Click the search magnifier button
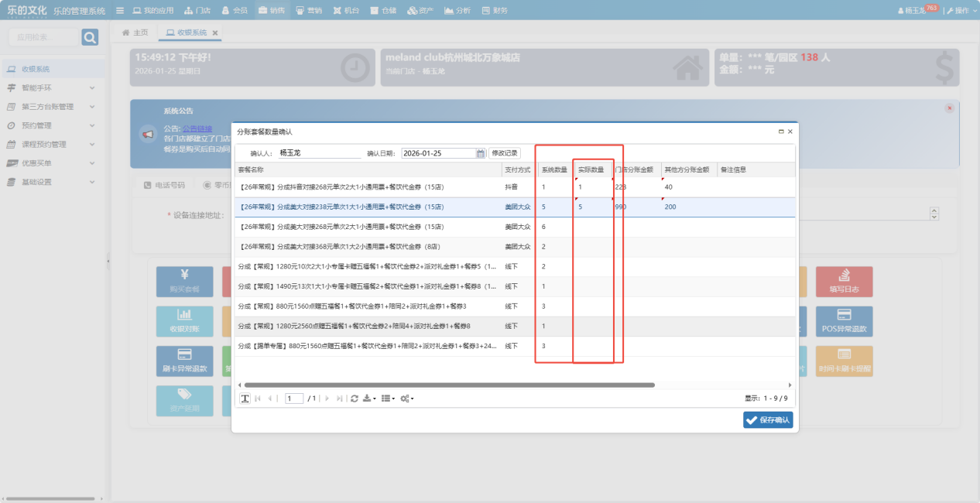This screenshot has height=503, width=980. (90, 37)
